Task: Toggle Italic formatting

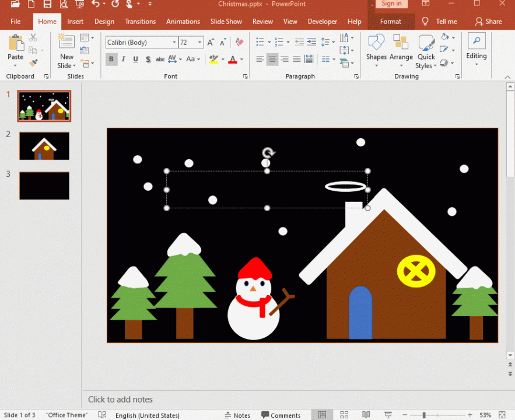Action: (124, 59)
